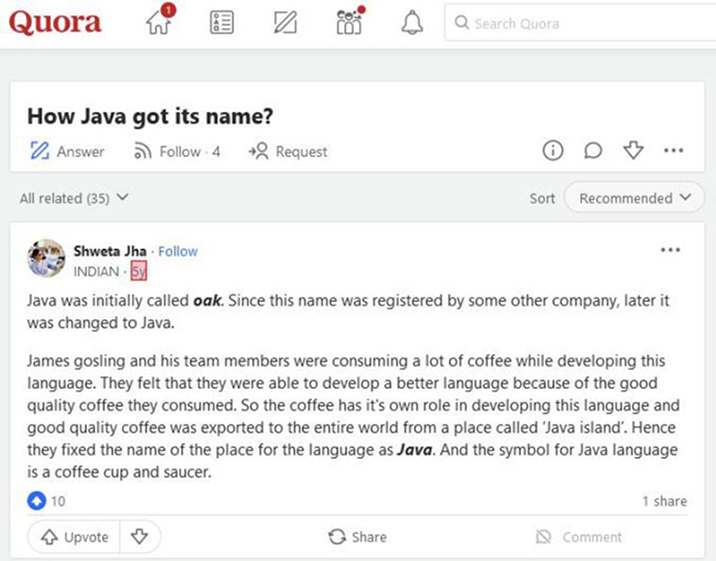Open the question's three-dot more menu
Screen dimensions: 716x561
pyautogui.click(x=673, y=151)
